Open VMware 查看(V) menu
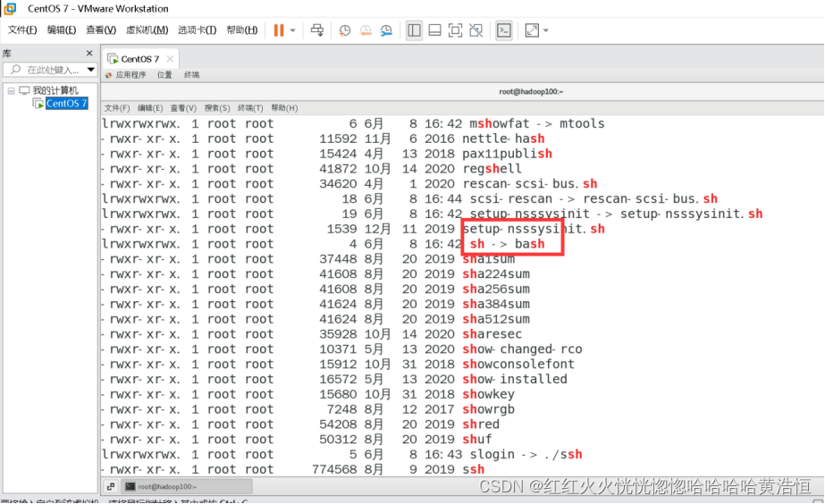The width and height of the screenshot is (825, 504). pos(100,30)
